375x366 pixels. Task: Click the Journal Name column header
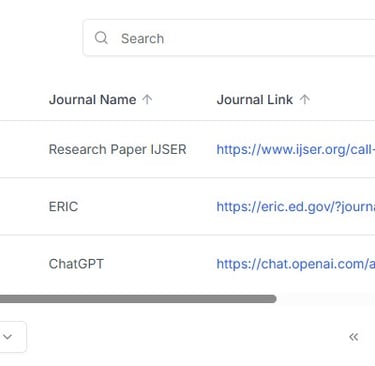point(93,100)
